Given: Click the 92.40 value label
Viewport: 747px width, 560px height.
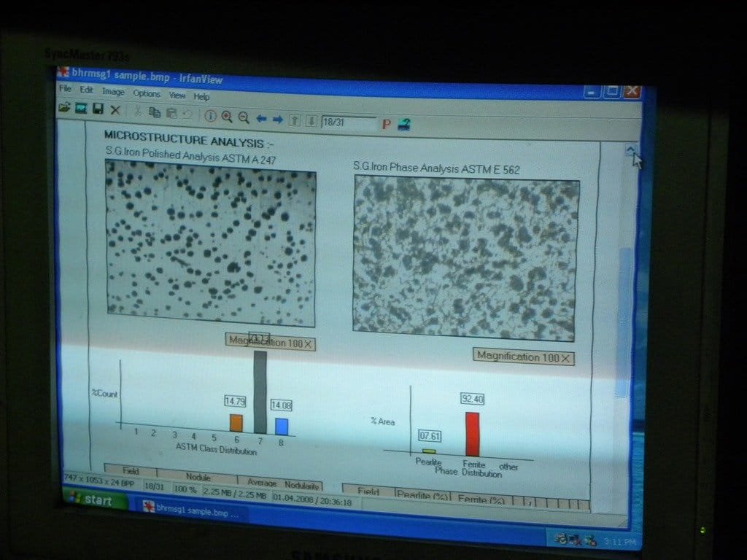Looking at the screenshot, I should coord(472,399).
